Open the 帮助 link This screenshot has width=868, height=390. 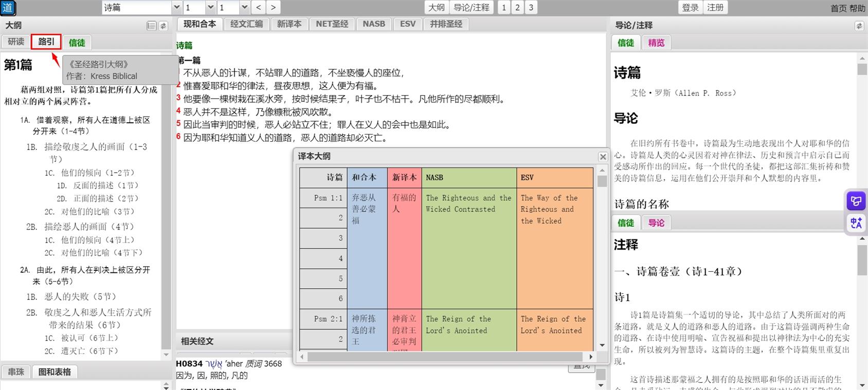coord(857,8)
